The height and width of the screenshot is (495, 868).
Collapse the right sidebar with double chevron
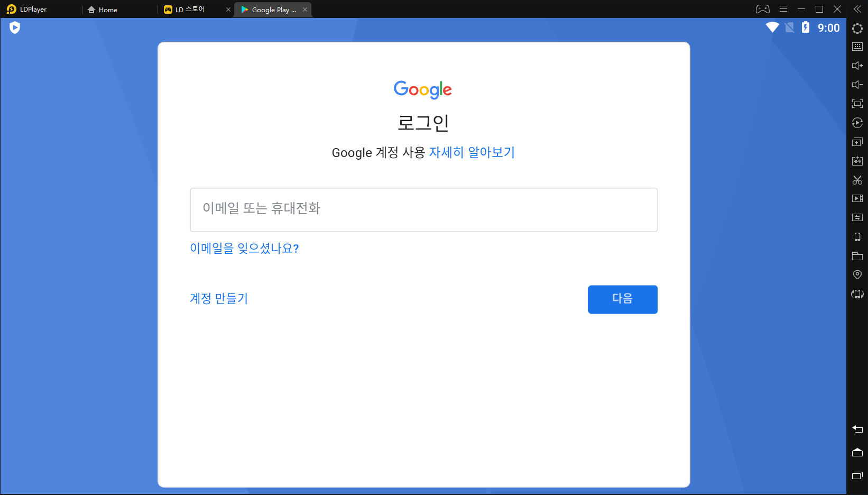pos(857,9)
